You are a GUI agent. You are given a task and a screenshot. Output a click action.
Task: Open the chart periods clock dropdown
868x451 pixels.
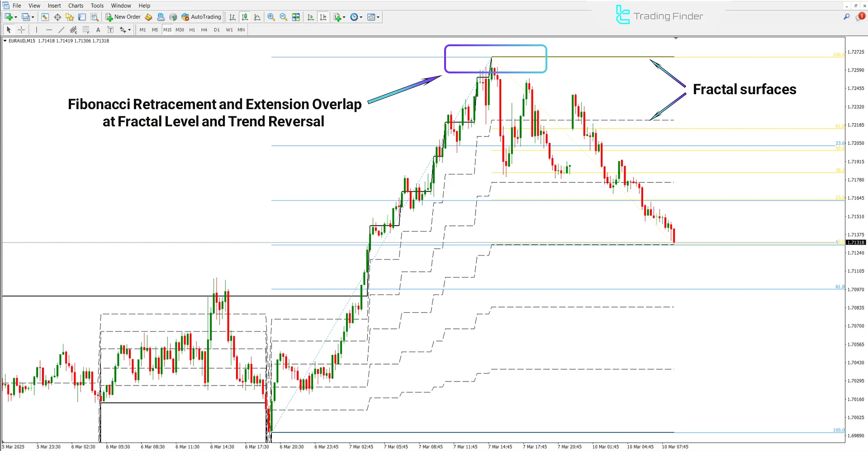[x=360, y=17]
